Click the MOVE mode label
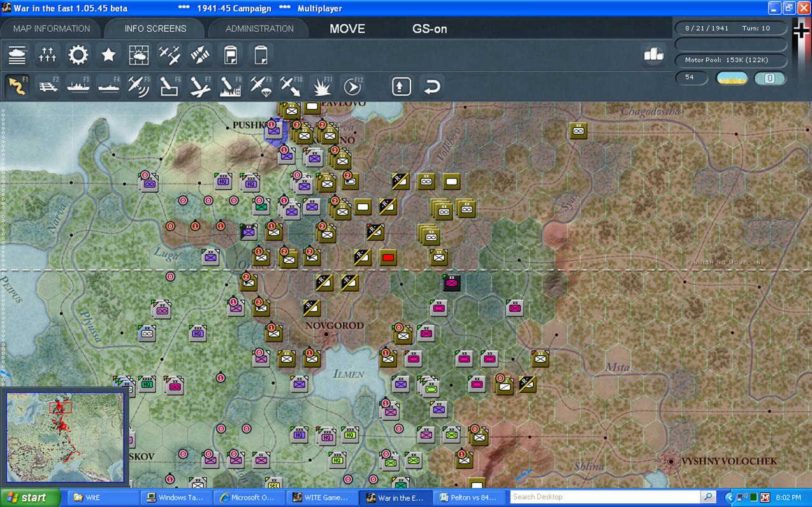The image size is (812, 507). 347,29
